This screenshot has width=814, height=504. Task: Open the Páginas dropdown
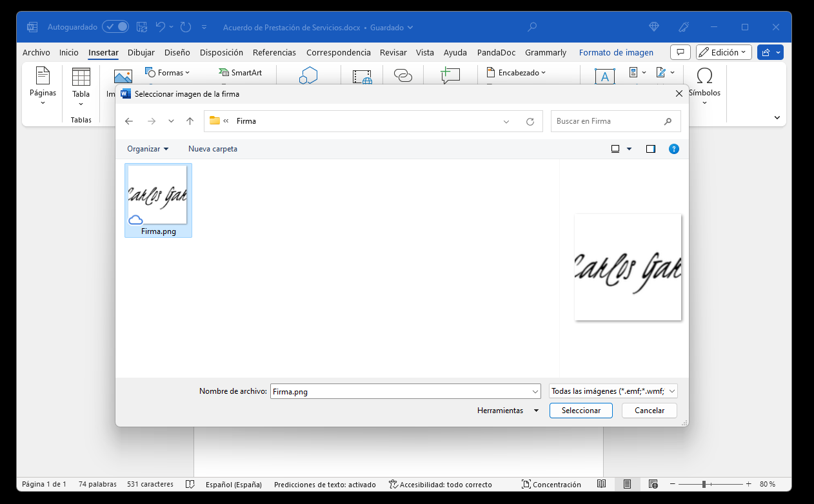coord(43,86)
